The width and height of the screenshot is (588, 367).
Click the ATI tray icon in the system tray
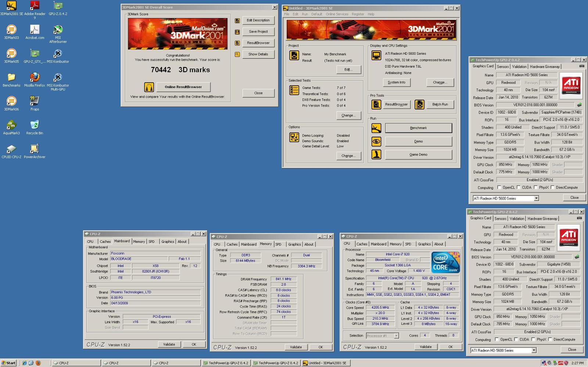point(561,363)
